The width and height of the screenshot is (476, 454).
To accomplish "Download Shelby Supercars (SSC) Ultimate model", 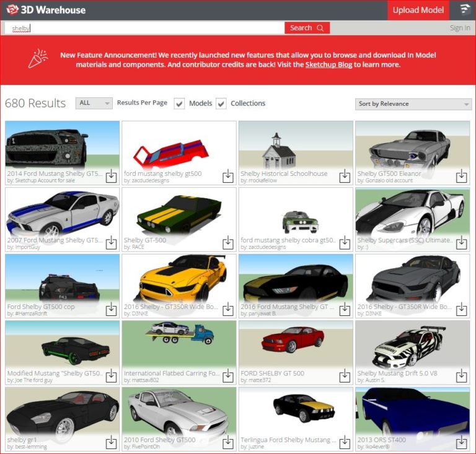I will coord(461,242).
